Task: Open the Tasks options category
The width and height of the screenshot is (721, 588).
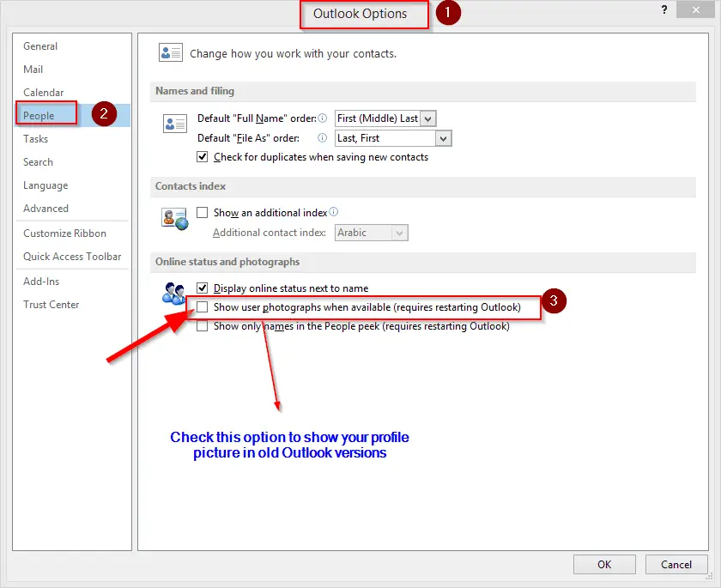Action: [x=35, y=139]
